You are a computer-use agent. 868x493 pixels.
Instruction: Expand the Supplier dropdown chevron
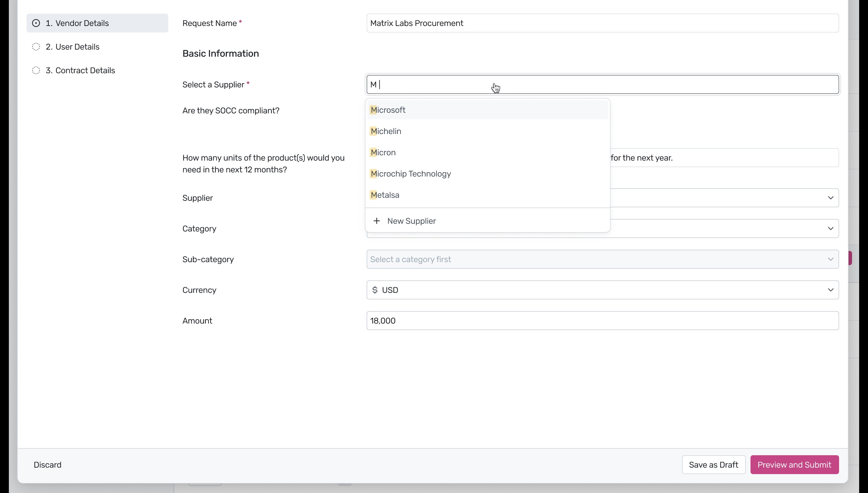tap(830, 198)
